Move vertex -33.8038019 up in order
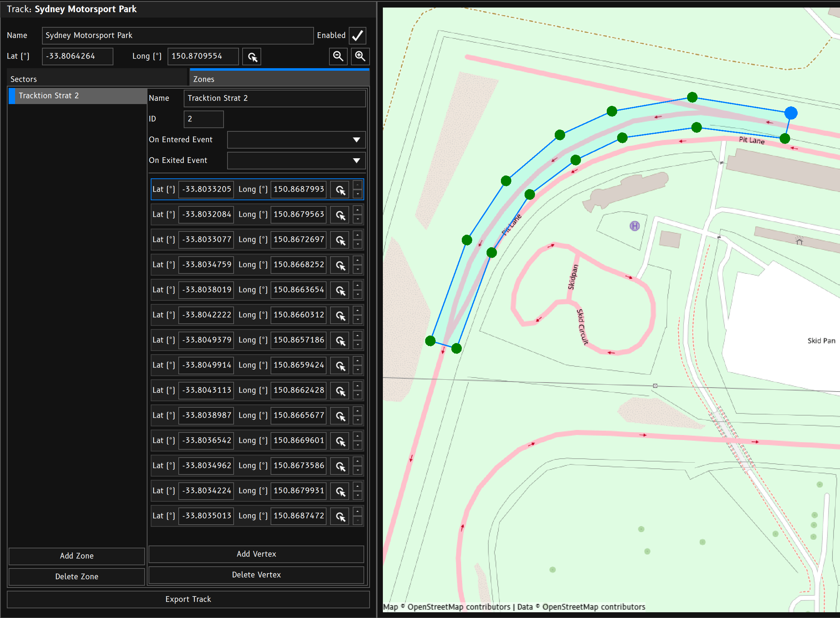The width and height of the screenshot is (840, 618). 357,285
